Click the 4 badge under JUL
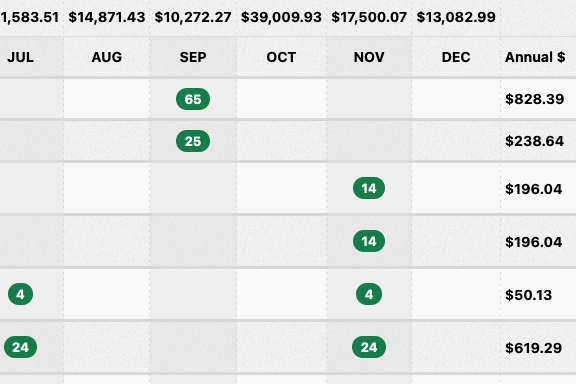576x384 pixels. [20, 294]
